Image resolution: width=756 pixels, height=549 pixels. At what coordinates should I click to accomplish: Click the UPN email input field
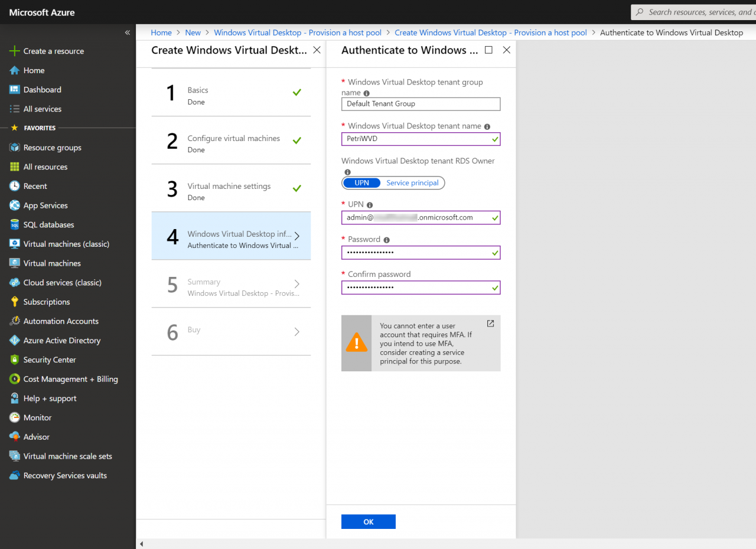(421, 218)
